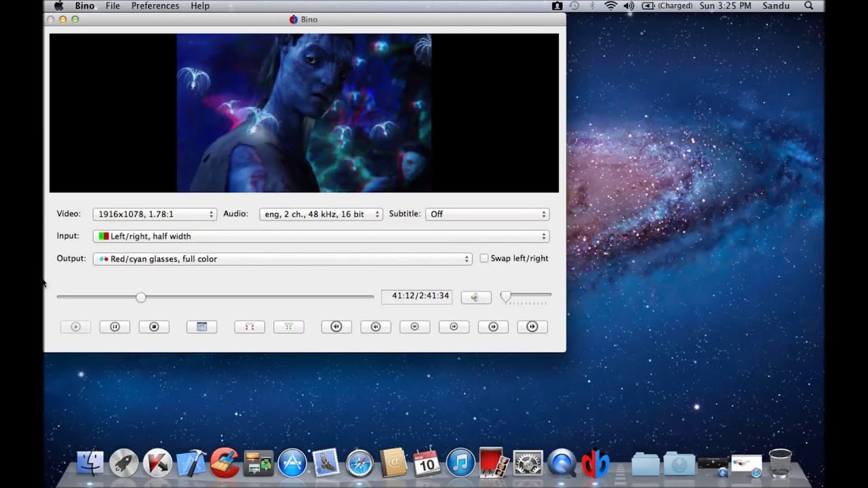Click the seek bar position handle

click(x=140, y=297)
